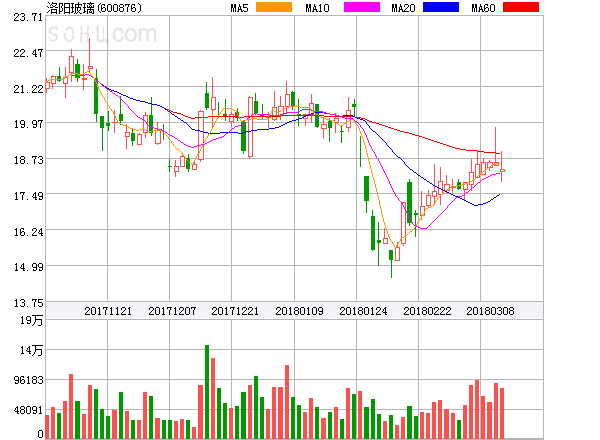Image resolution: width=600 pixels, height=440 pixels.
Task: Click the 22.47 price axis label
Action: coord(28,53)
